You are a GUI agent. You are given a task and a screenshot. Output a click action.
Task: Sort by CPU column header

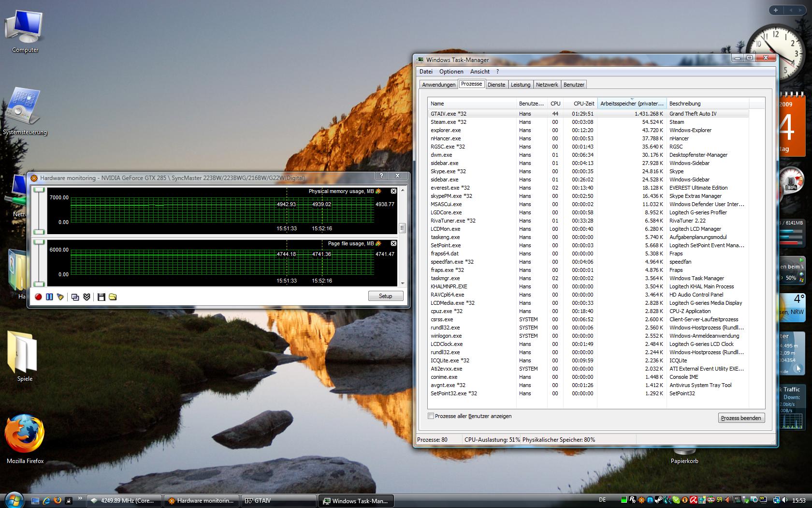[x=555, y=104]
